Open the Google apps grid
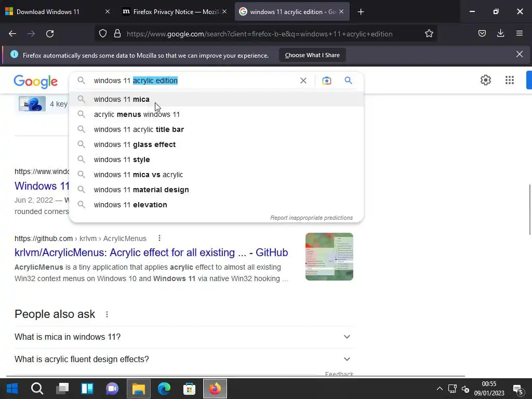Screen dimensions: 532x399 pyautogui.click(x=510, y=80)
